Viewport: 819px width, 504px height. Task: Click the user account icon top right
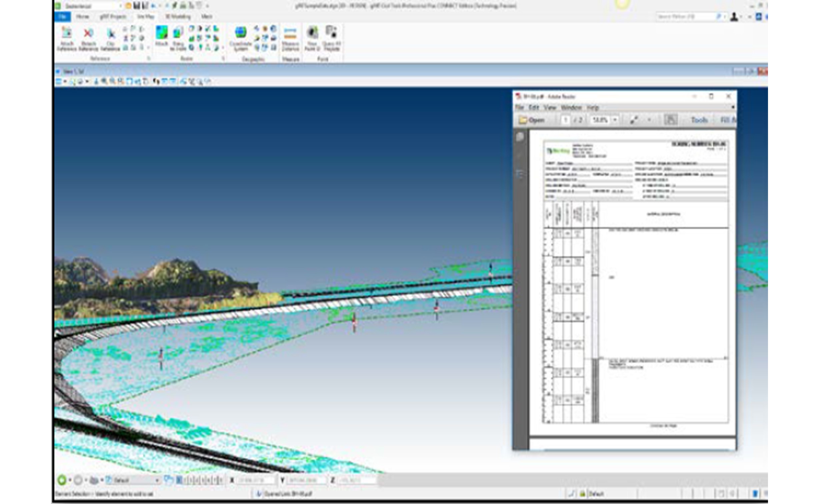(x=734, y=17)
